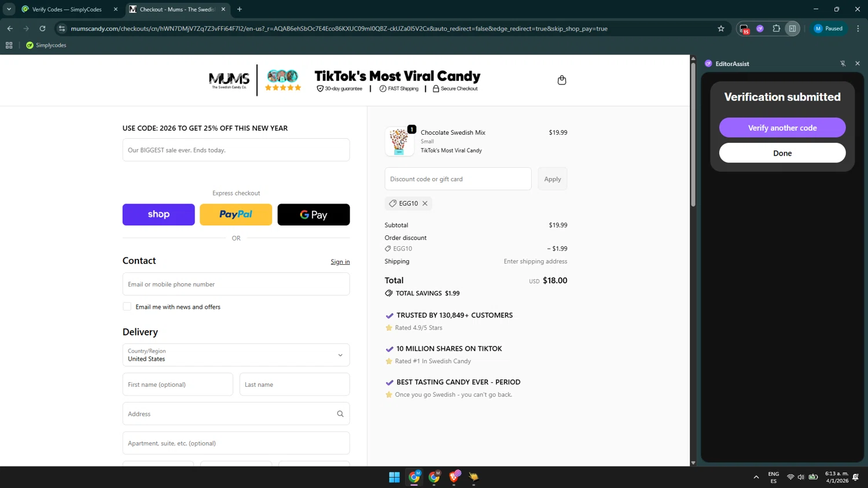Open the first Chrome taskbar icon
Image resolution: width=868 pixels, height=488 pixels.
pos(414,477)
